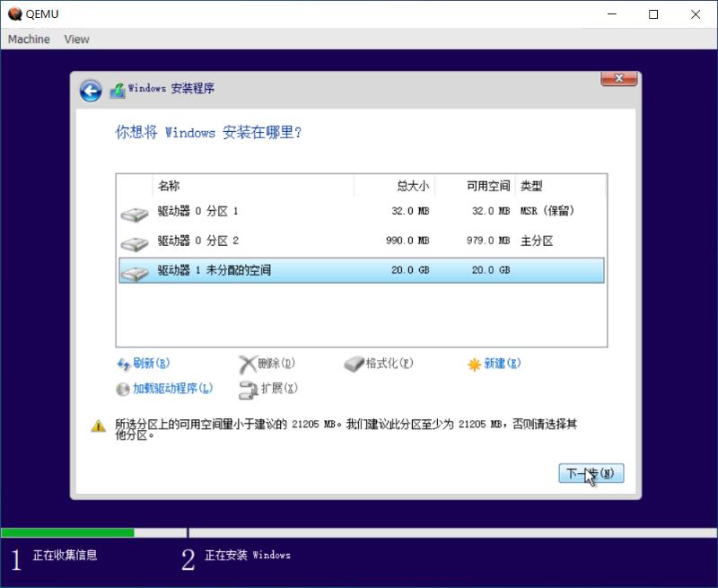The width and height of the screenshot is (718, 588).
Task: Click the 下一步 (Next) button
Action: coord(591,473)
